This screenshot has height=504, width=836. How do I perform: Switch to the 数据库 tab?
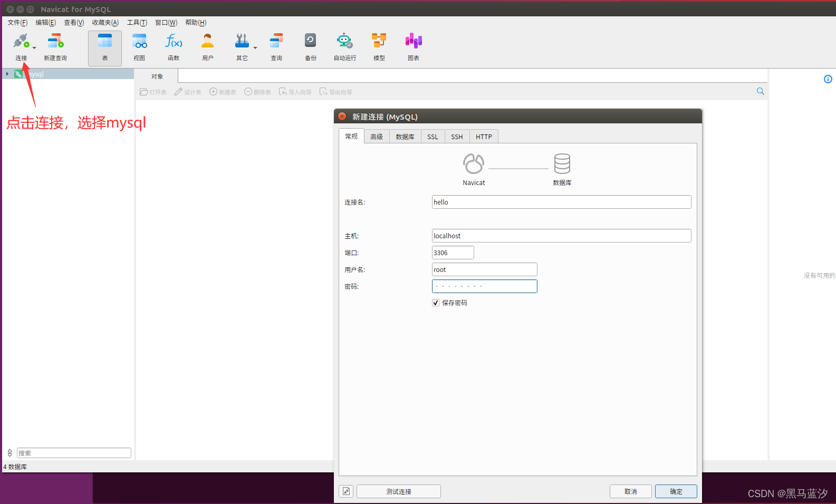pyautogui.click(x=405, y=137)
